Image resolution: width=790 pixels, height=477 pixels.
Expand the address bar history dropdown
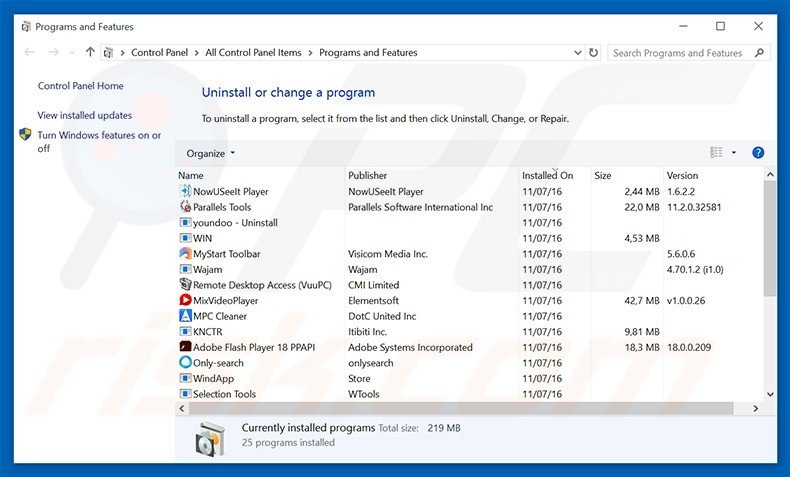click(577, 52)
